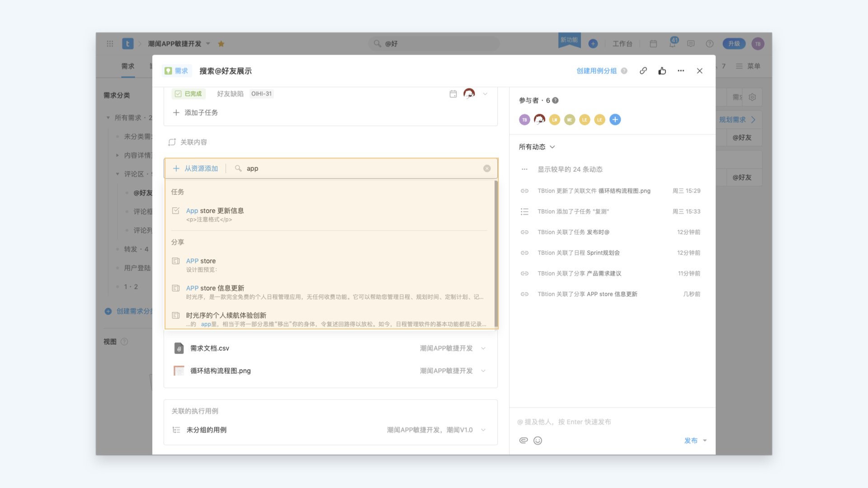Image resolution: width=868 pixels, height=488 pixels.
Task: Click 创建用例分组 link
Action: [596, 71]
